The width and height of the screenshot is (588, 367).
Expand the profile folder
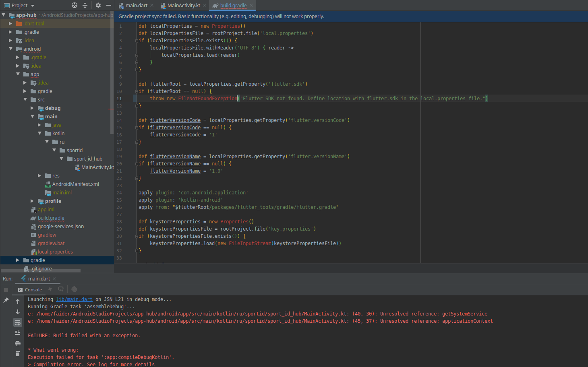[x=32, y=201]
